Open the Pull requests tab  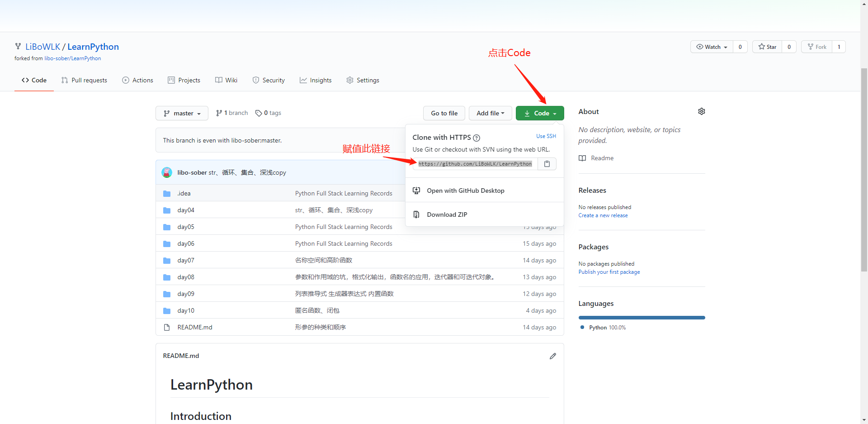[84, 80]
